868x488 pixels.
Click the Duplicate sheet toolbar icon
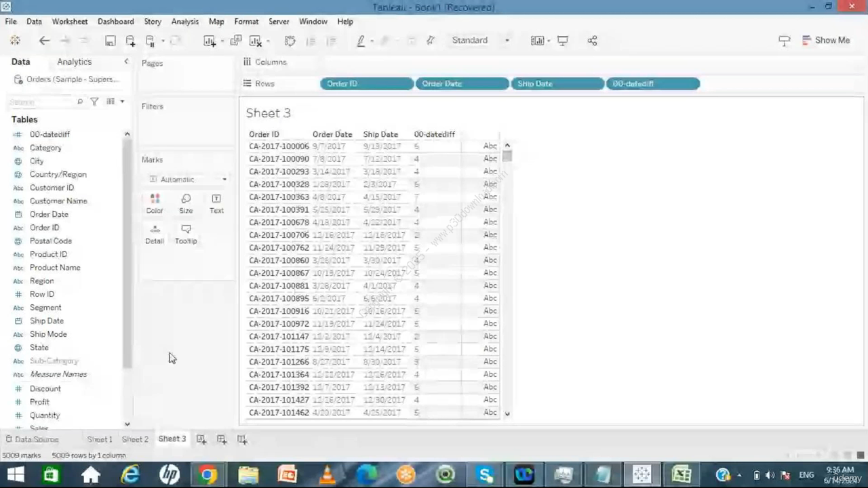[235, 41]
